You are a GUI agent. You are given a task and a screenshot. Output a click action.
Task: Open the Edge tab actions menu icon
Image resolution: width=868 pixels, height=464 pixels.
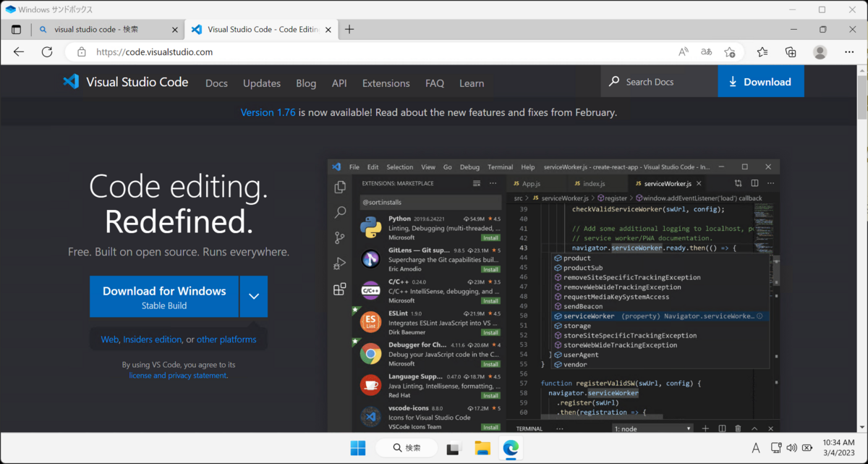pyautogui.click(x=16, y=30)
